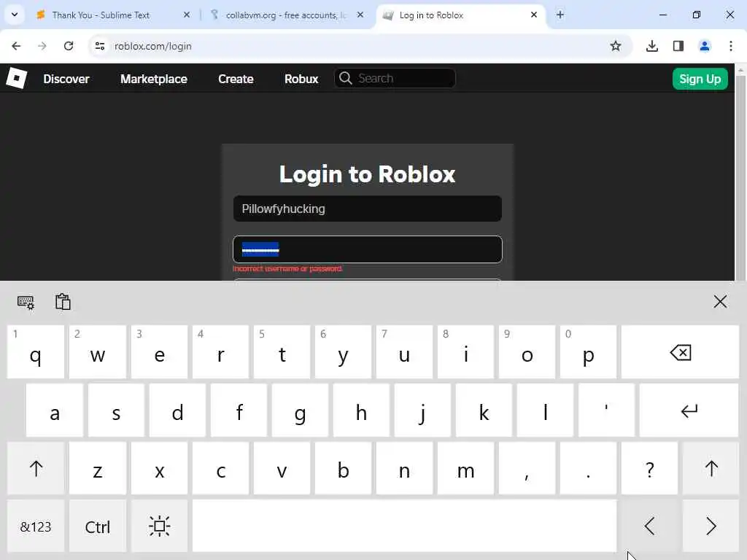Bookmark this page with the star icon
The height and width of the screenshot is (560, 747).
[x=616, y=46]
